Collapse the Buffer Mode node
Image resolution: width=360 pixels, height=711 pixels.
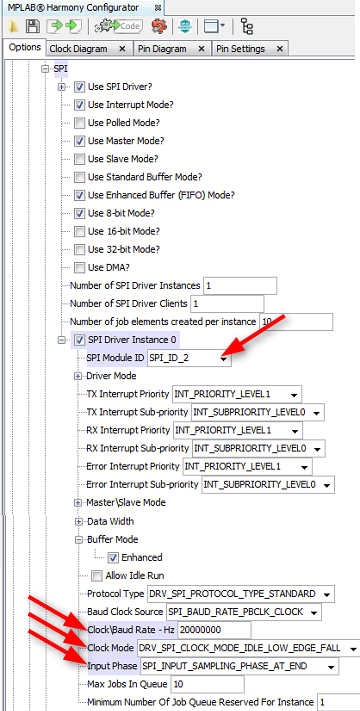78,540
